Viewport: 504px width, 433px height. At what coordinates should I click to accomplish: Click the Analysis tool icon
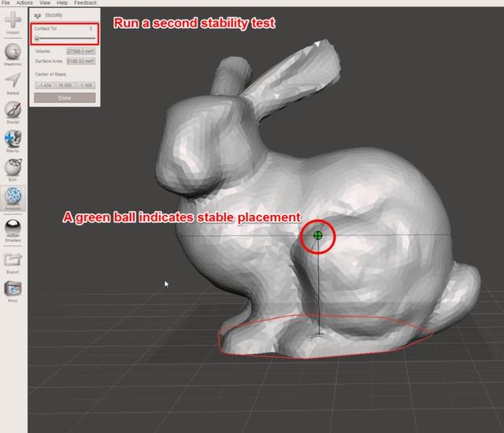click(x=13, y=196)
